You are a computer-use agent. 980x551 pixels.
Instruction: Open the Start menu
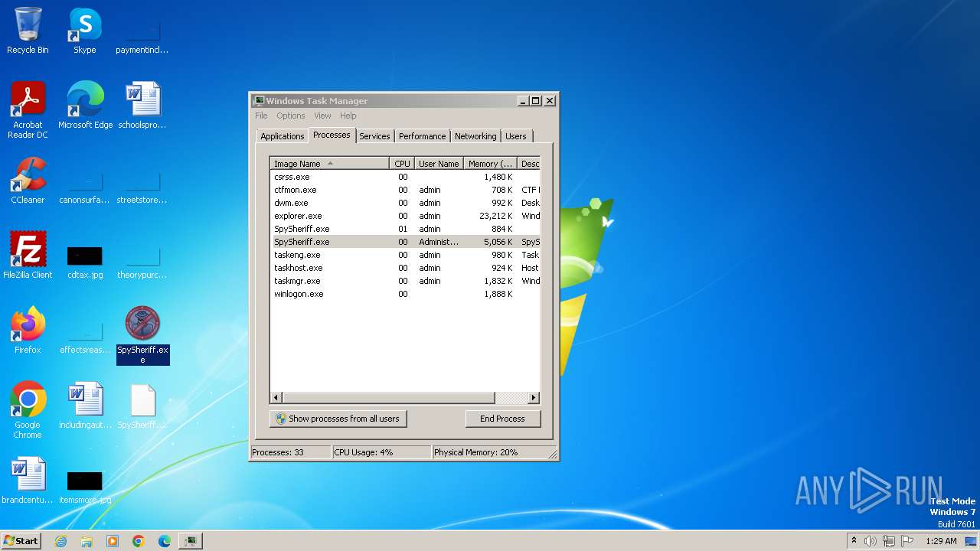click(21, 541)
